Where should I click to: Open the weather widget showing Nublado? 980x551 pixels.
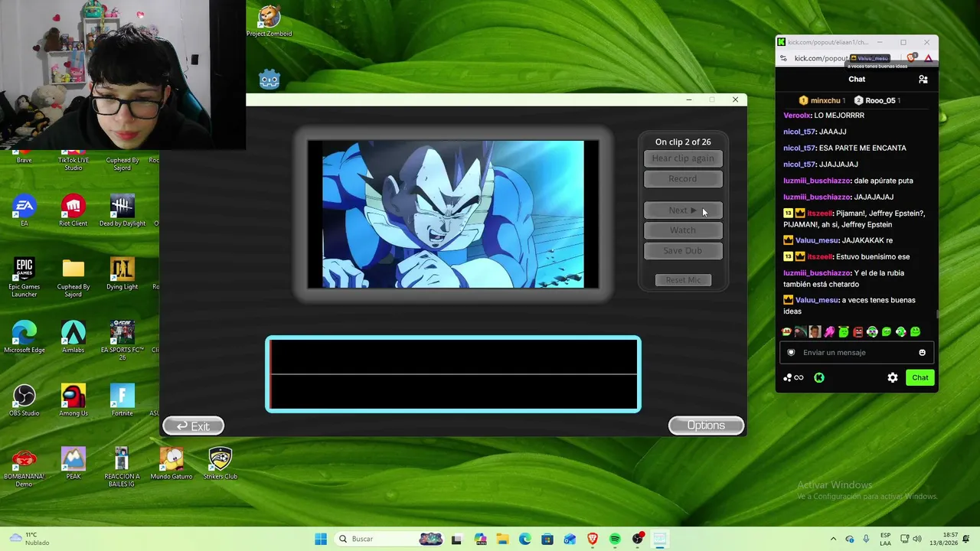[29, 539]
